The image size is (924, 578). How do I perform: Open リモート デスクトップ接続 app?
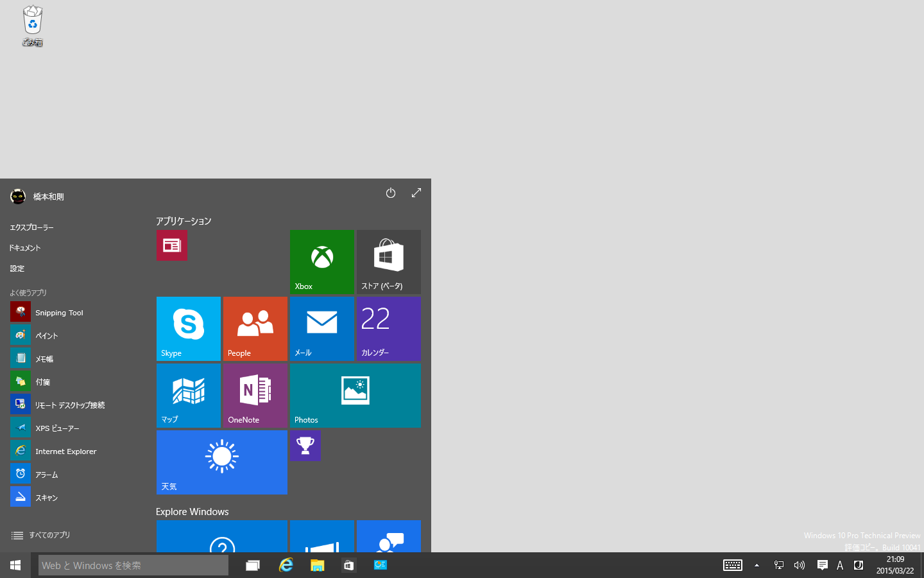click(77, 405)
